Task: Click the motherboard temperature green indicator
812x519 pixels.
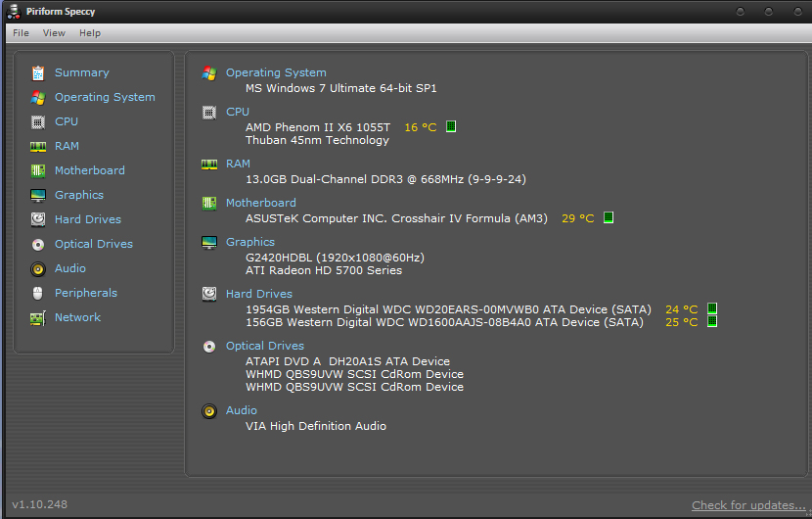Action: (x=609, y=217)
